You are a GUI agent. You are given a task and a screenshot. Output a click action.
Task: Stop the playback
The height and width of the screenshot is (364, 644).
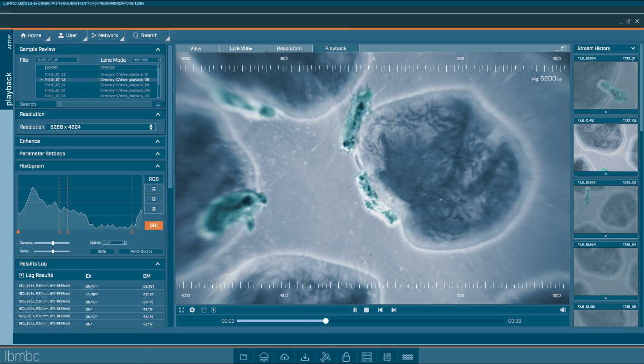[366, 310]
